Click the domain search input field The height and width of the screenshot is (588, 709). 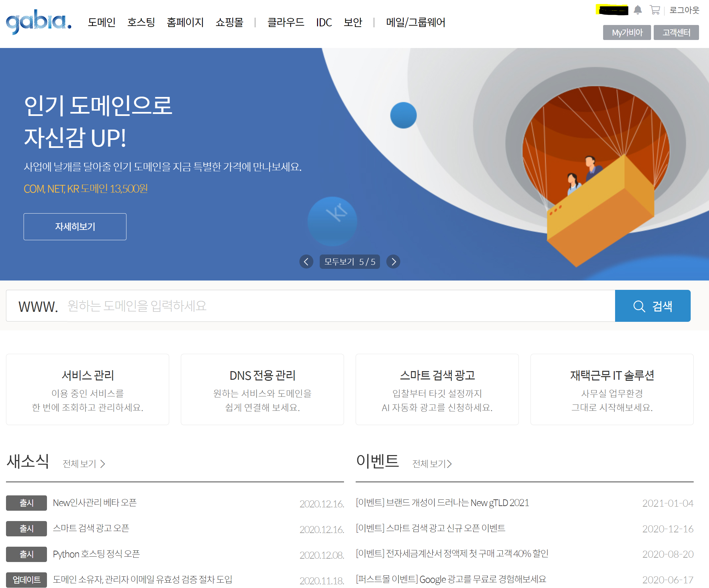click(x=304, y=306)
